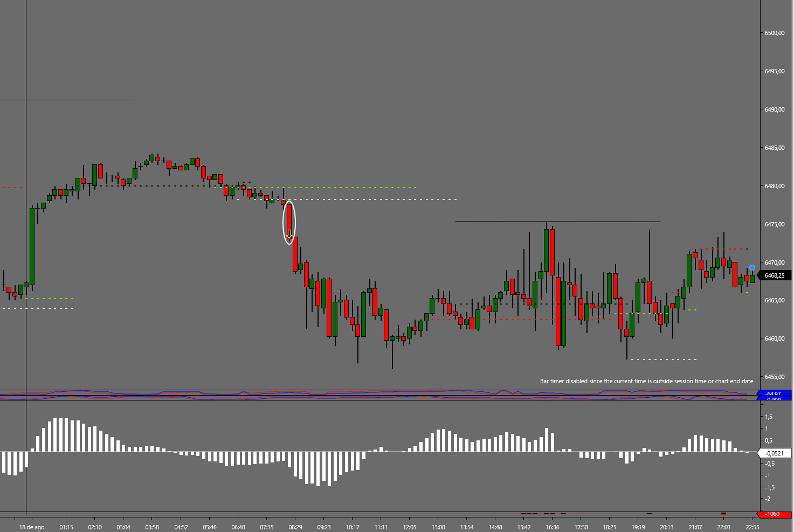Select the 22:55 time axis label
794x532 pixels.
(x=752, y=527)
